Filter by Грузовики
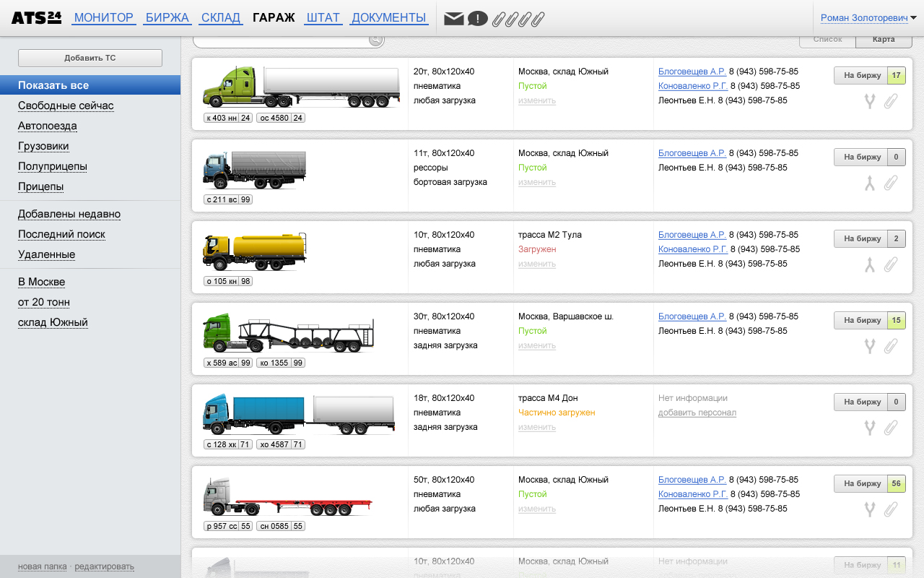The height and width of the screenshot is (578, 924). pyautogui.click(x=43, y=146)
